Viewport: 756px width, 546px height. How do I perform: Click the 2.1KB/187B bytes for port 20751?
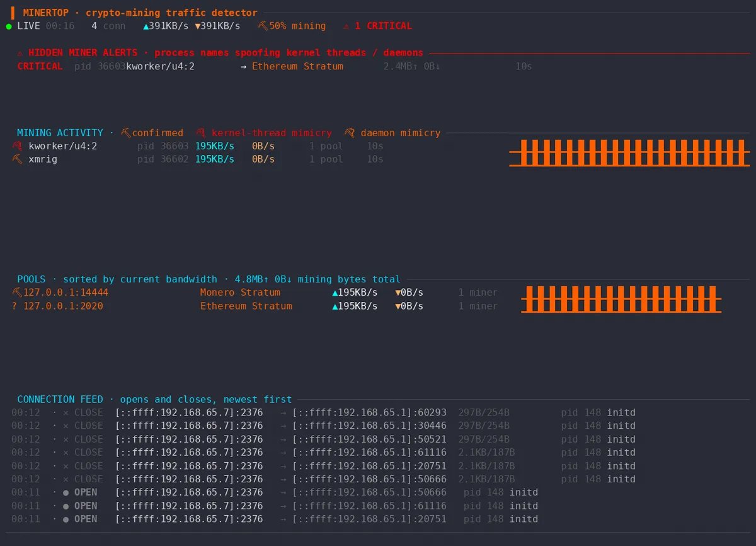pyautogui.click(x=486, y=466)
